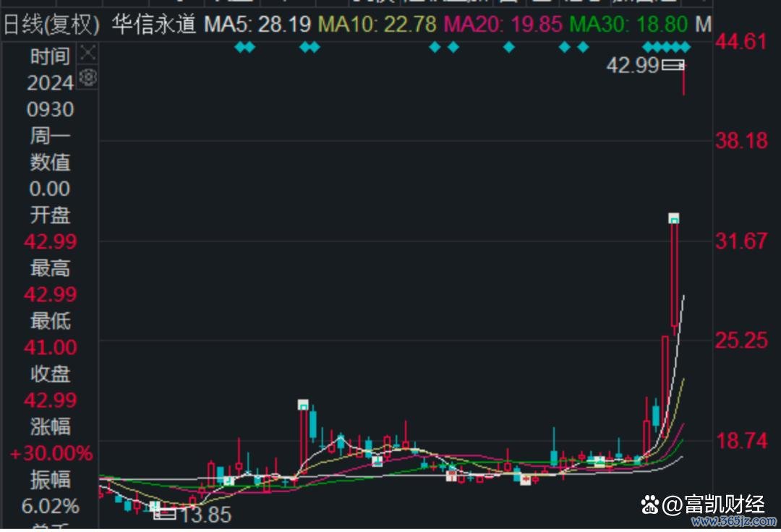Click the 42.99 high price annotation
Screen dimensions: 781x532
coord(633,66)
